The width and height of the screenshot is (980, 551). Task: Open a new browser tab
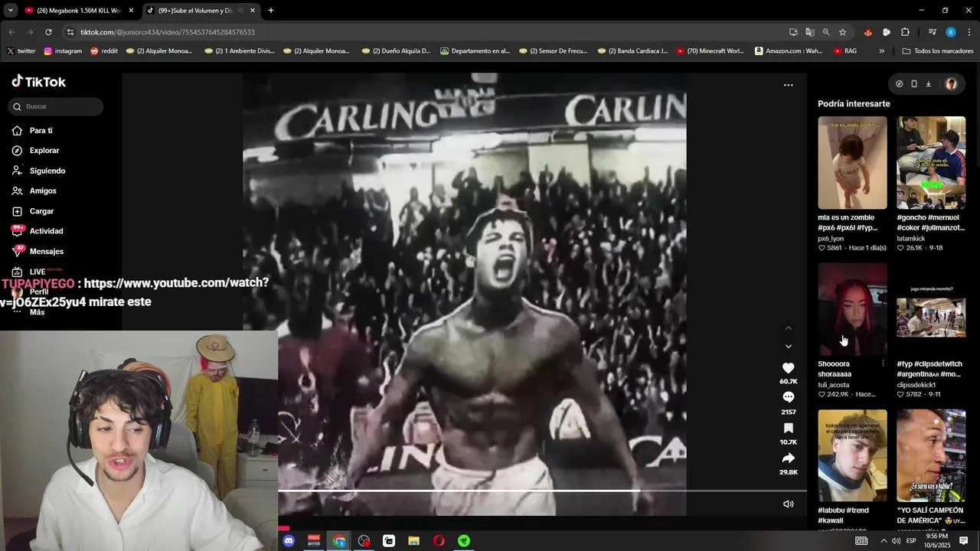click(270, 11)
